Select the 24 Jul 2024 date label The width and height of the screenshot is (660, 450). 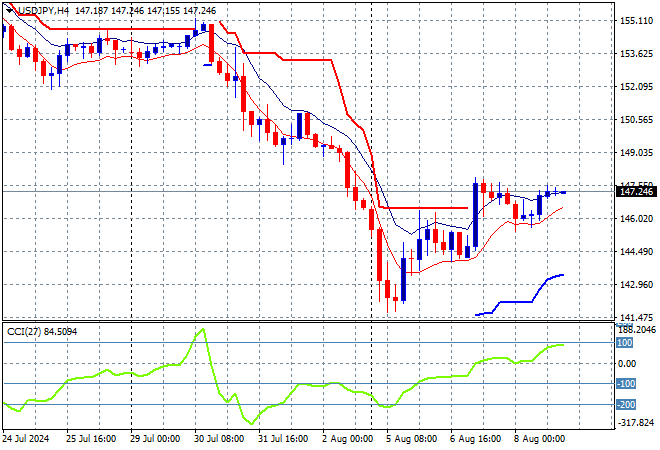(x=28, y=437)
